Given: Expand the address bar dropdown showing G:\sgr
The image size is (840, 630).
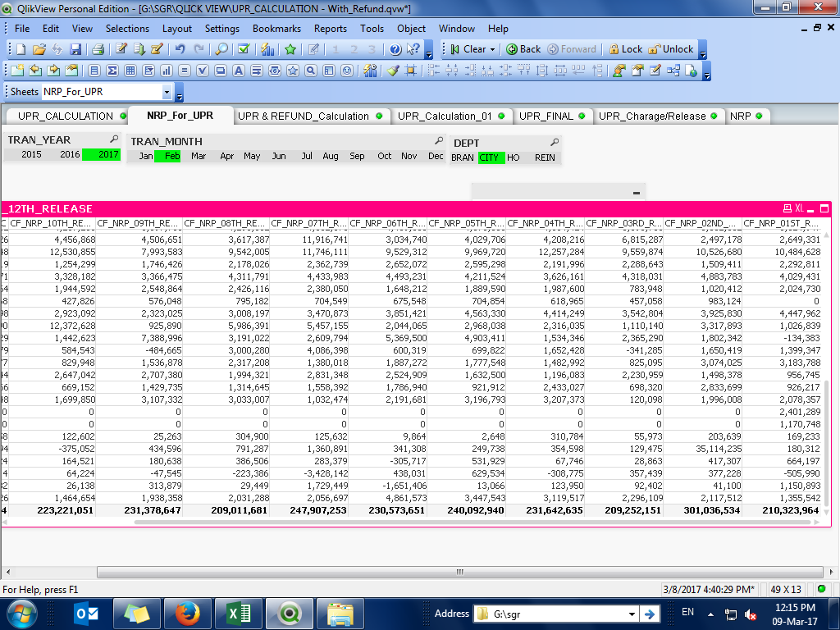Looking at the screenshot, I should point(631,614).
